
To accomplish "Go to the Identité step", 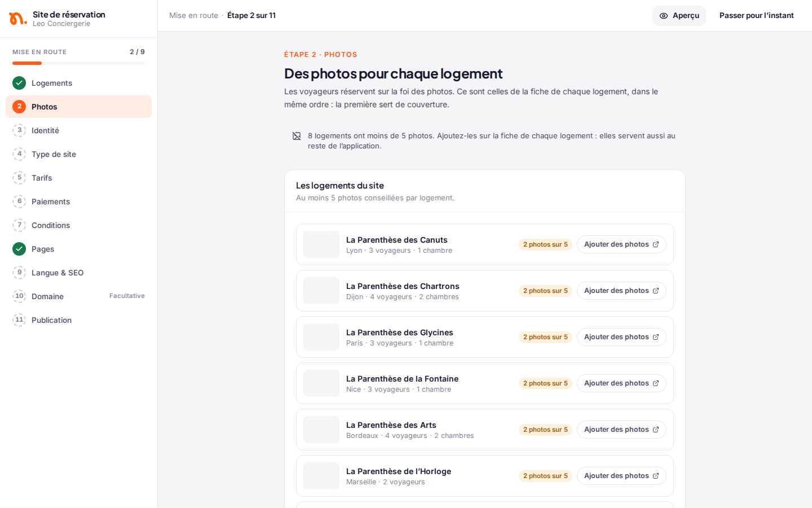I will point(78,130).
